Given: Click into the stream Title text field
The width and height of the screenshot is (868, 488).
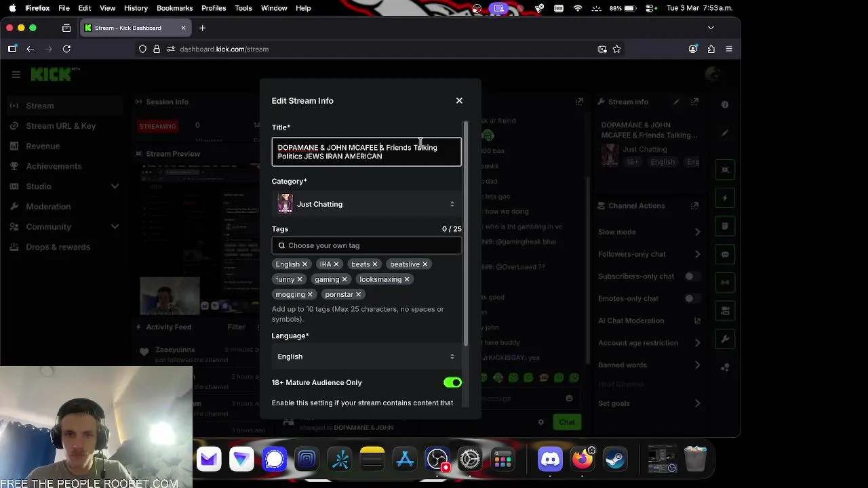Looking at the screenshot, I should (366, 152).
